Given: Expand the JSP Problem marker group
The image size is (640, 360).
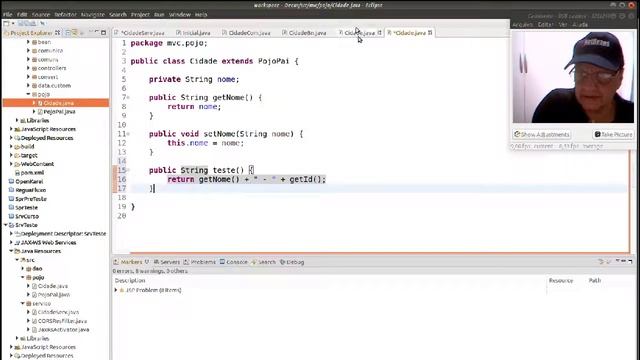Looking at the screenshot, I should [116, 290].
